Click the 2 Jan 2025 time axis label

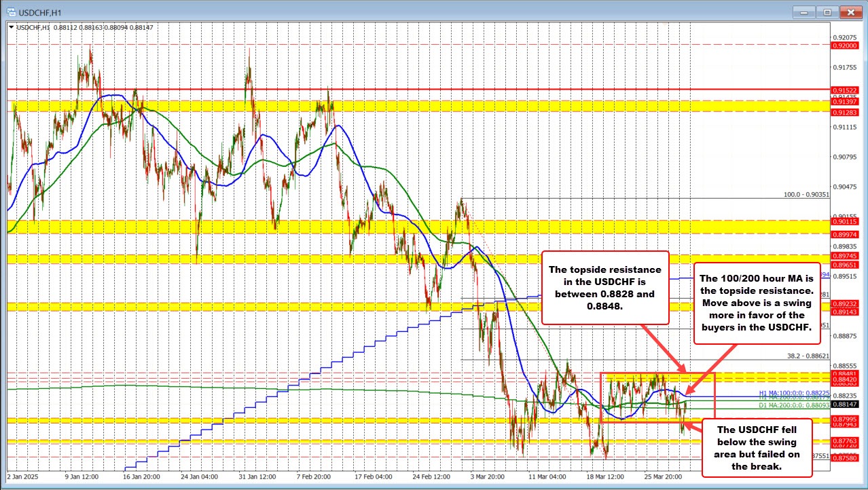22,477
